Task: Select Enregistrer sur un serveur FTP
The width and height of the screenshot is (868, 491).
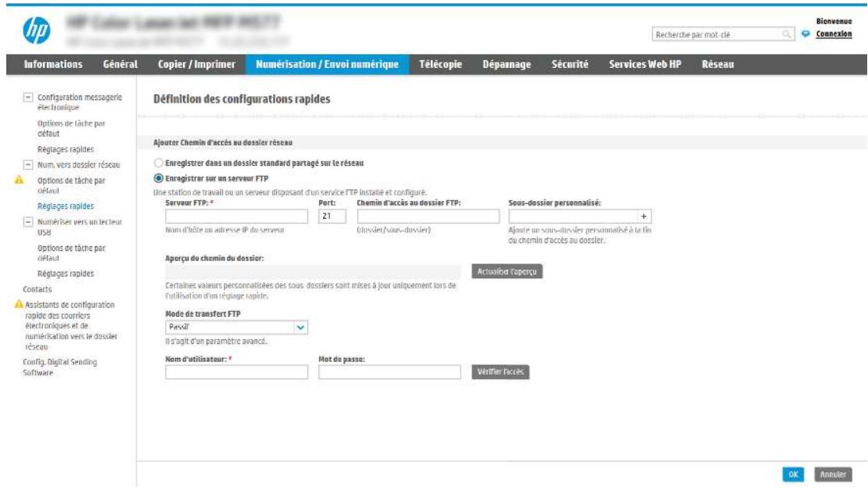Action: (158, 178)
